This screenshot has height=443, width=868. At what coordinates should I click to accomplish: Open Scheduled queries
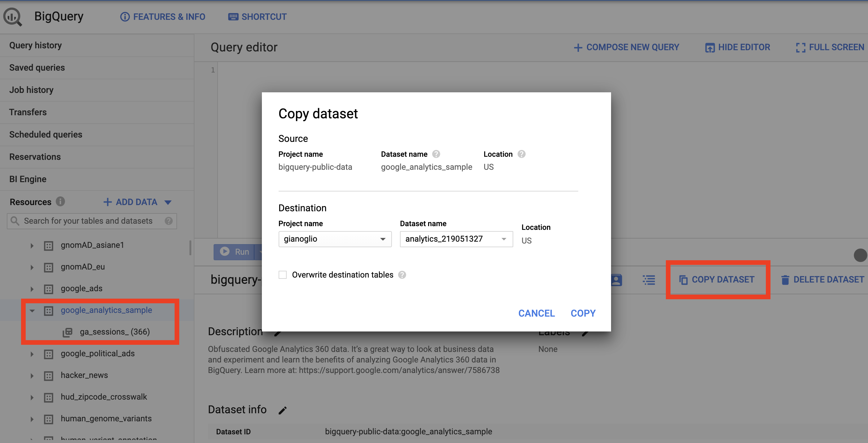pyautogui.click(x=46, y=134)
